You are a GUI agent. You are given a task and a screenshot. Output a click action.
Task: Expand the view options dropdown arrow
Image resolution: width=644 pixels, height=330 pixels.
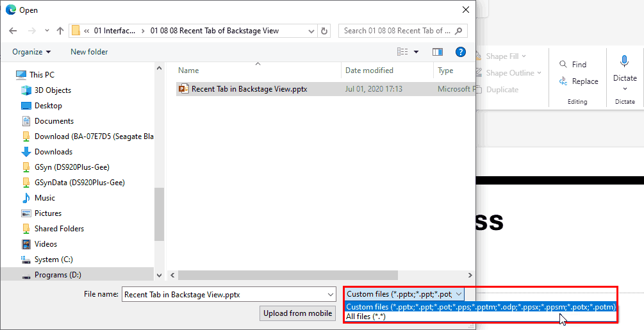tap(416, 52)
